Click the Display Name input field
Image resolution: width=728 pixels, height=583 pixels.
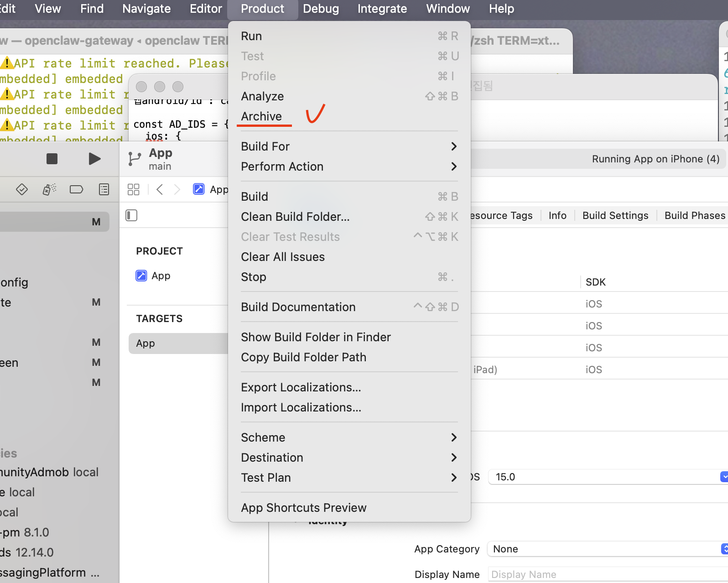point(608,574)
